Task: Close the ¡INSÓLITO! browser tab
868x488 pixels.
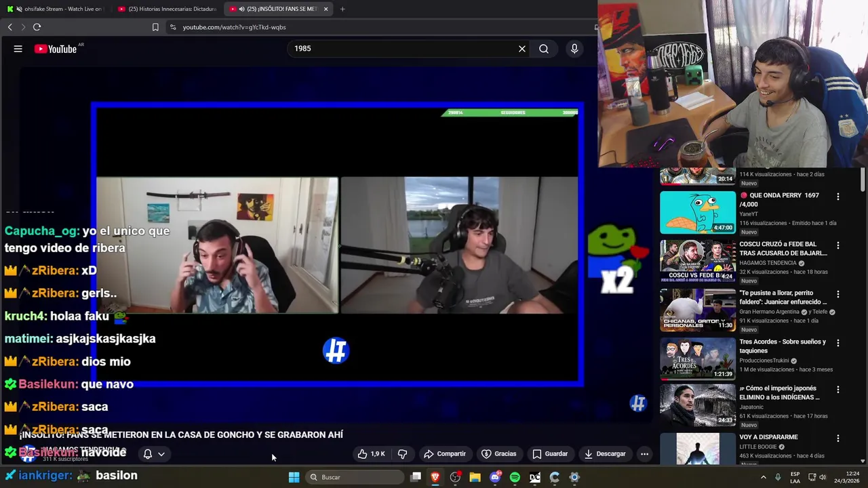Action: (325, 9)
